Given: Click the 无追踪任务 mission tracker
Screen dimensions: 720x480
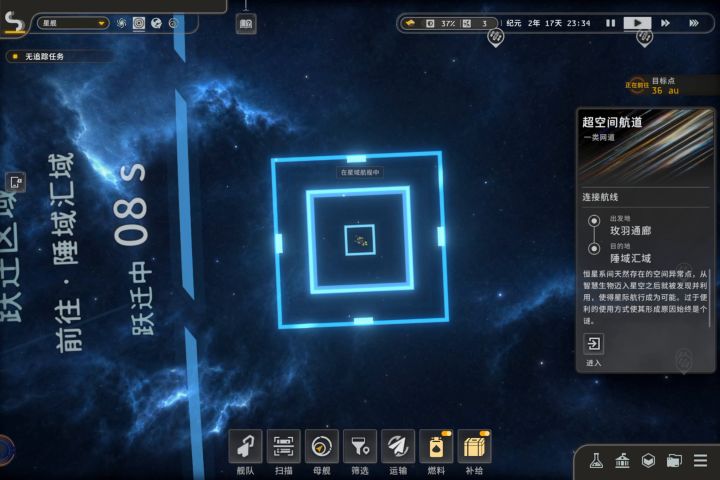Looking at the screenshot, I should click(44, 56).
